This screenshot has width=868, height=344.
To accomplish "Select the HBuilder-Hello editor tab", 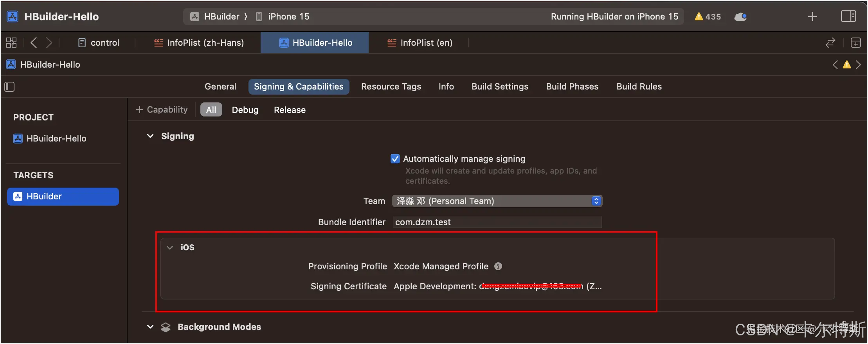I will [x=315, y=43].
